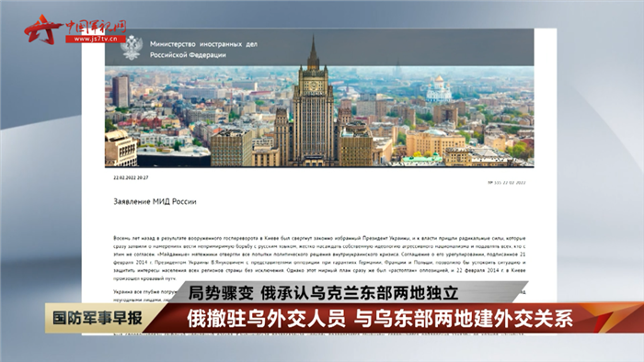Click the paragraph beginning 'Восемь лет назад'
The width and height of the screenshot is (644, 362).
tap(319, 258)
